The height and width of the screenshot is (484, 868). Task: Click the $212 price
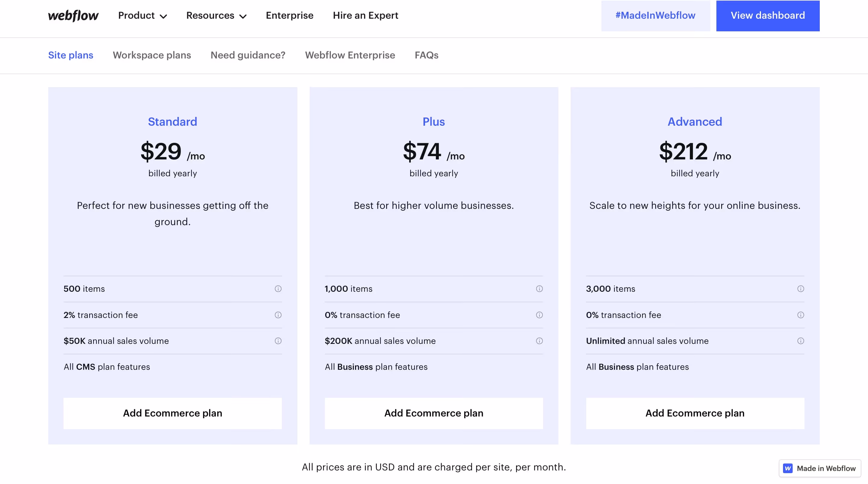pos(683,151)
